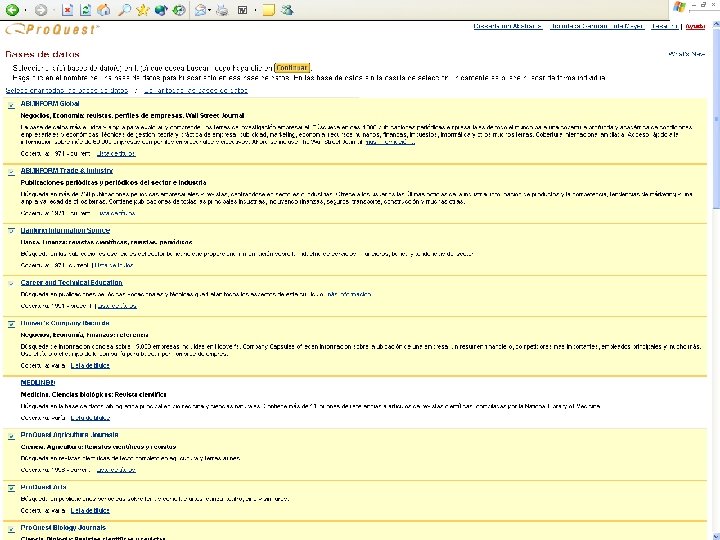Open the Banking Information Source link
This screenshot has height=540, width=720.
pos(65,230)
